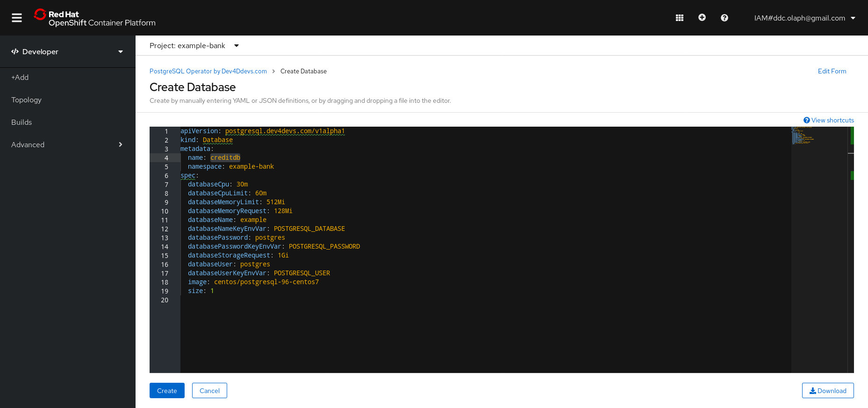Click line number 20 in gutter

point(165,300)
